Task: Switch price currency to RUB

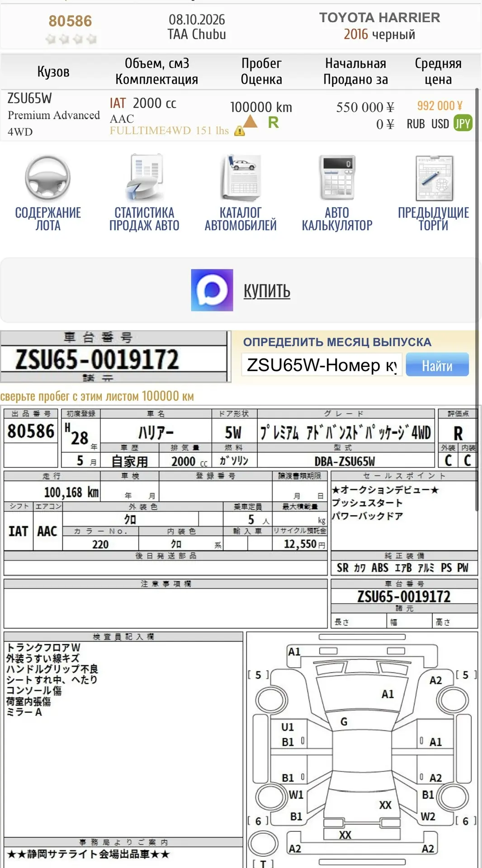Action: [x=416, y=124]
